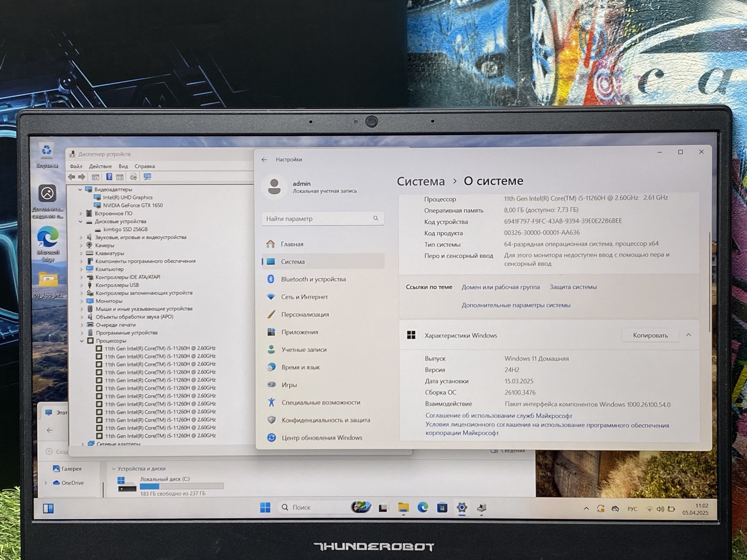Open Bluetooth and devices settings section
The height and width of the screenshot is (560, 747).
coord(313,279)
